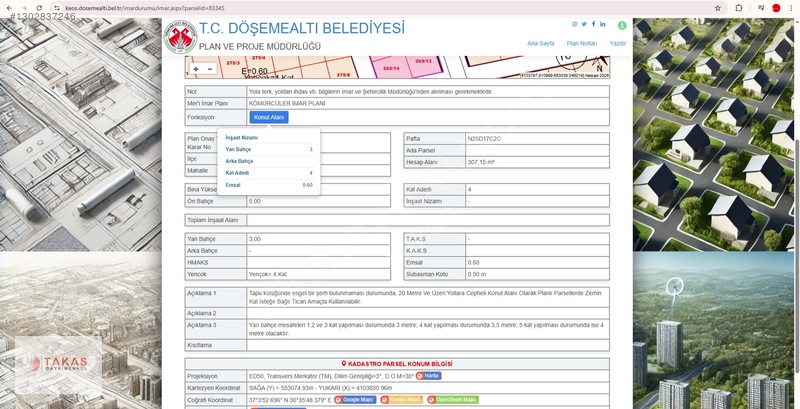Click the Pafta value N25D17C2C

(x=485, y=138)
